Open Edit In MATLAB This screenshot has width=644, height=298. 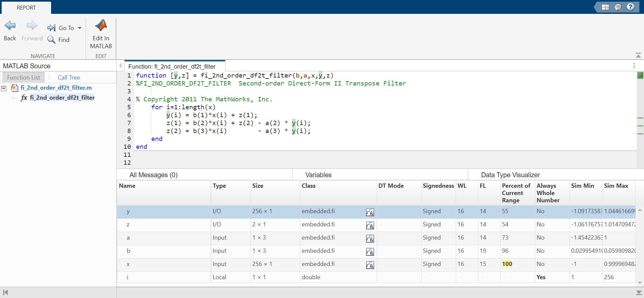tap(101, 34)
